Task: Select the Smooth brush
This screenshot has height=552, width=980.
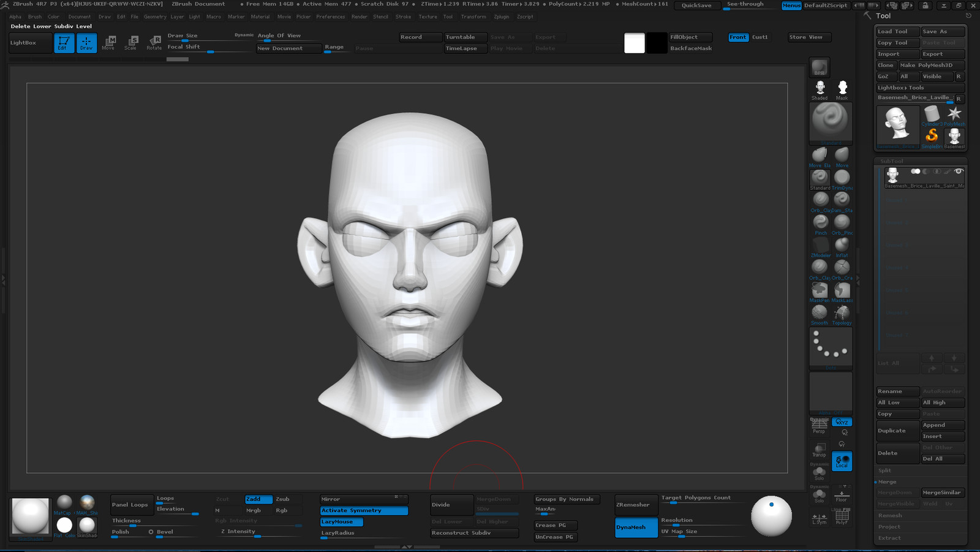Action: click(820, 314)
